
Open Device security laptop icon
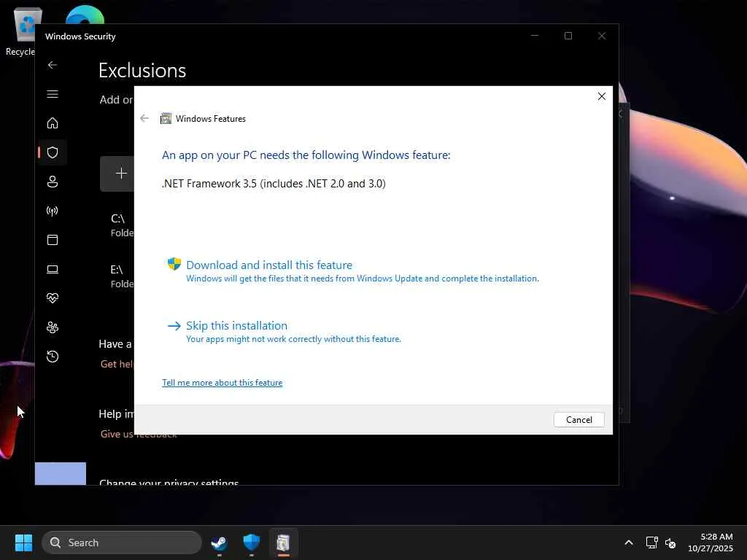53,269
